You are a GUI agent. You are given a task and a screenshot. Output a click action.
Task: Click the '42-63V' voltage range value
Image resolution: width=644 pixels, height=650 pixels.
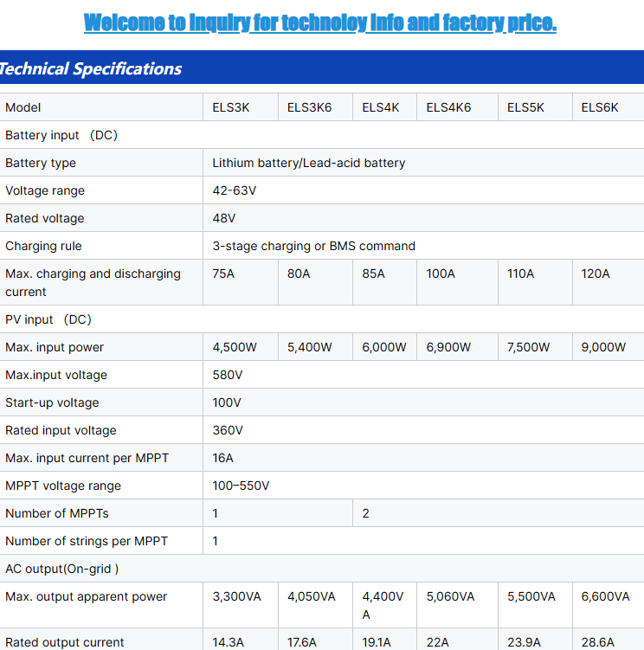coord(235,190)
